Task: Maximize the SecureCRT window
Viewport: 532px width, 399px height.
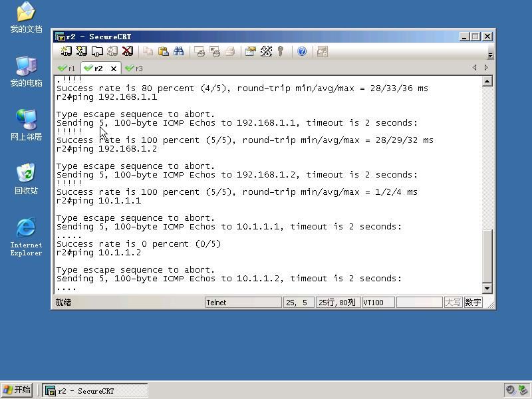Action: click(475, 37)
